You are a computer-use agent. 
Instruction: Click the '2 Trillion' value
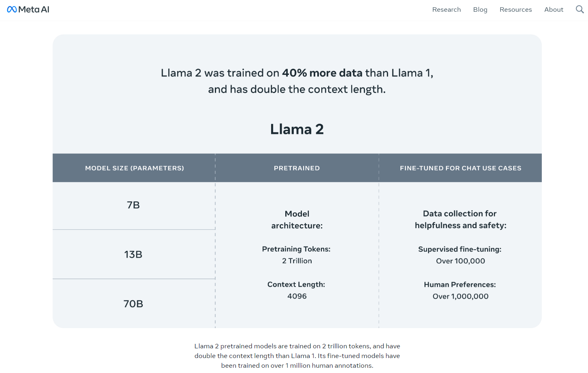297,261
